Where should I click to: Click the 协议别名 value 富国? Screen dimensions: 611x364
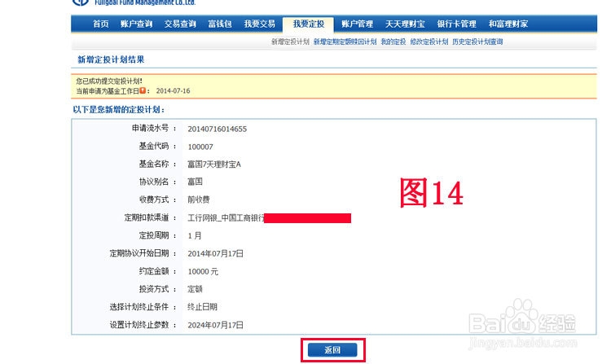click(195, 182)
